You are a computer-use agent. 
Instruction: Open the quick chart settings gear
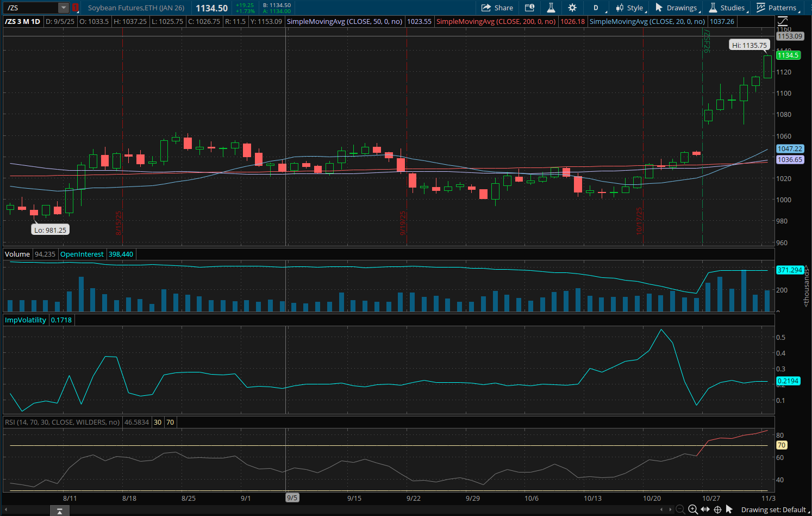pos(572,8)
